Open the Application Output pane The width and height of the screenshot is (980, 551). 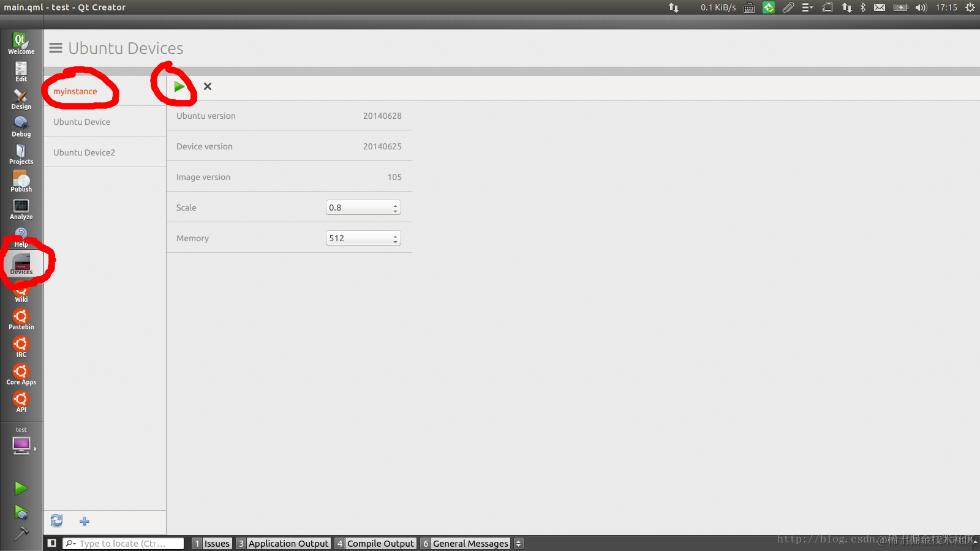(x=284, y=543)
